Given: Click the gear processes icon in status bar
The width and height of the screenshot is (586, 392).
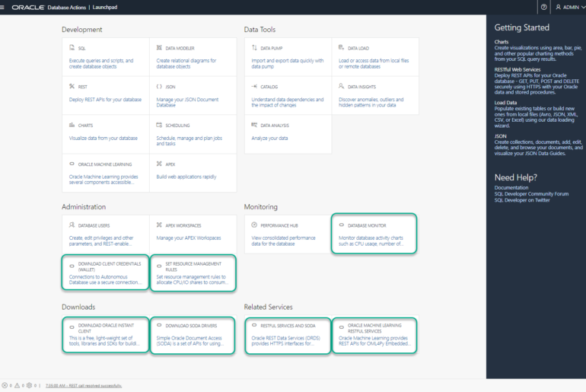Looking at the screenshot, I should pos(29,385).
